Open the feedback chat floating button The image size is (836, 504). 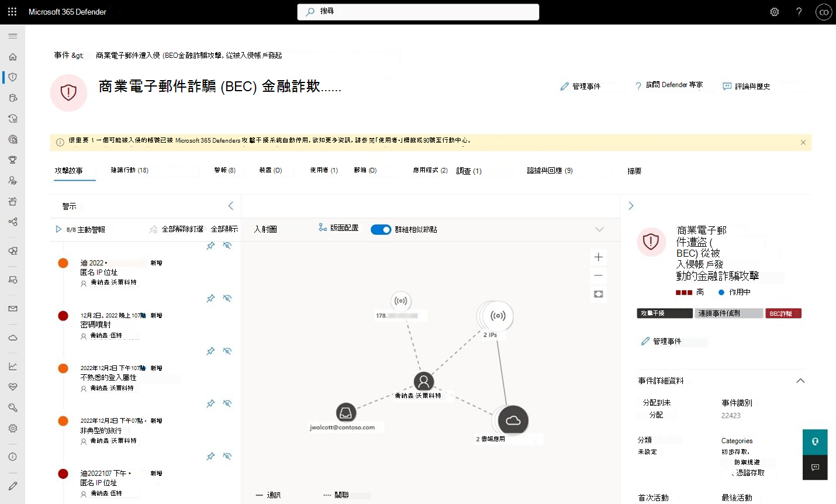[815, 467]
